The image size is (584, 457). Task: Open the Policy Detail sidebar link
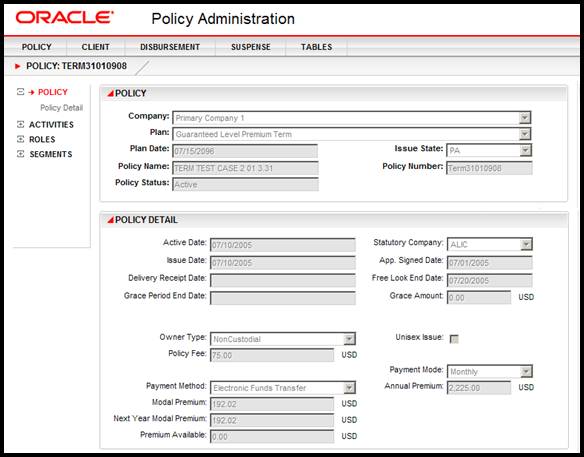pos(61,108)
